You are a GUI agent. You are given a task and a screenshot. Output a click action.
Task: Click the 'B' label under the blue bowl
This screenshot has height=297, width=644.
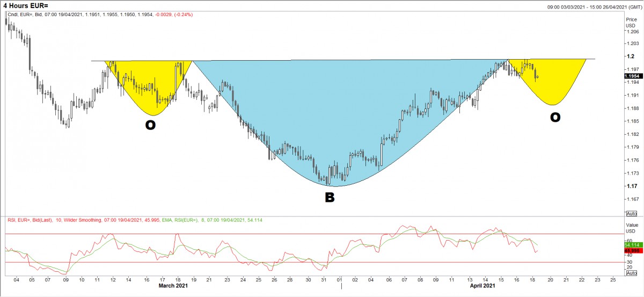330,198
